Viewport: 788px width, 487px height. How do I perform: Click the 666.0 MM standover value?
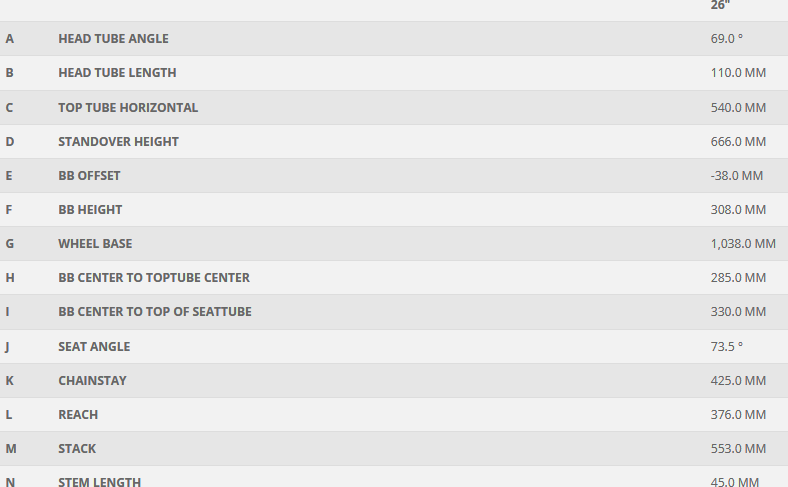pos(738,142)
